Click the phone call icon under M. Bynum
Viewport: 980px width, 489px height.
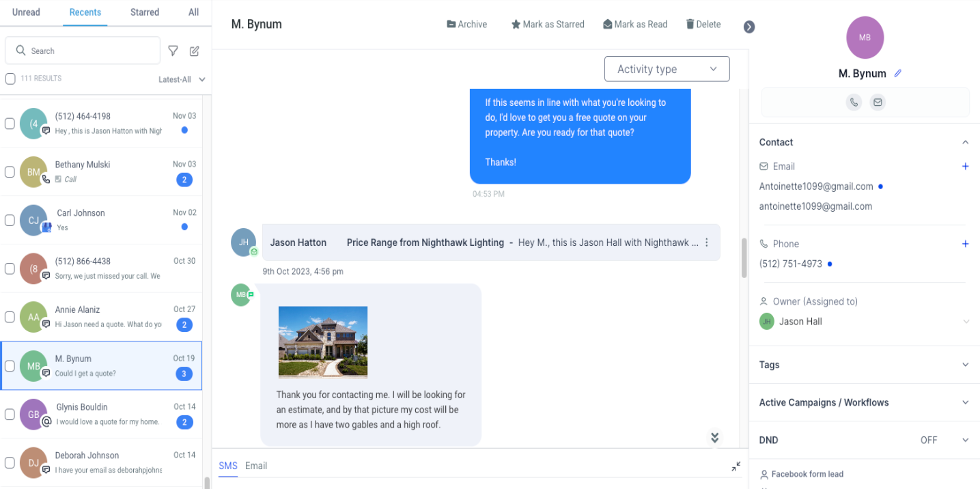(854, 102)
